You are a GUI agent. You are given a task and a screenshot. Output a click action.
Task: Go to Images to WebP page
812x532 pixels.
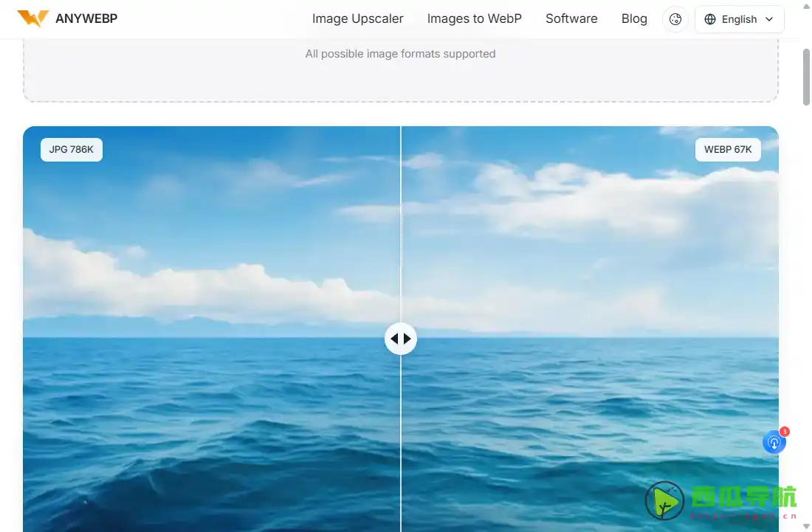pos(475,18)
